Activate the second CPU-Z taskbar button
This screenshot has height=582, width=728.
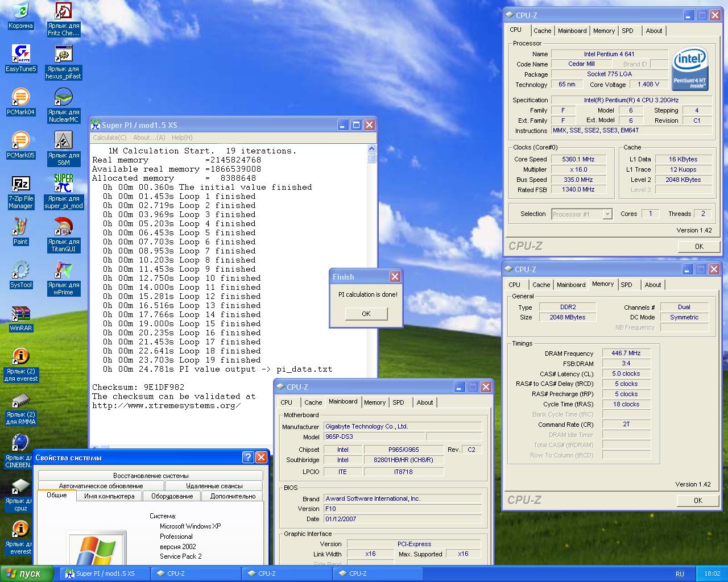pyautogui.click(x=287, y=573)
